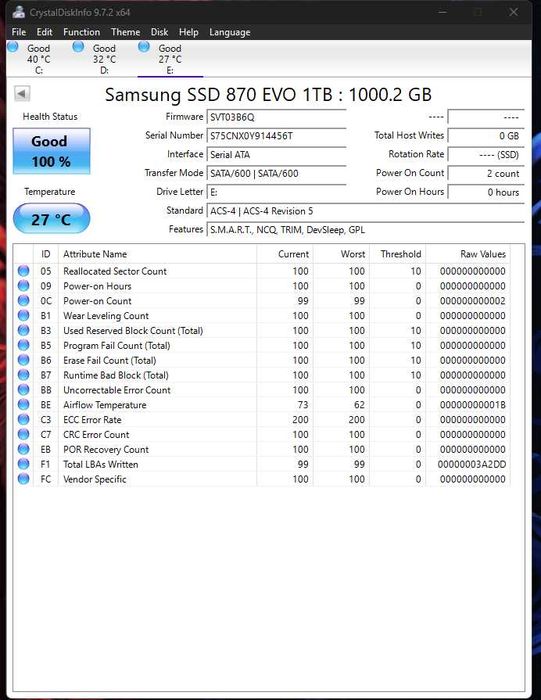
Task: Open the Function menu
Action: (x=81, y=32)
